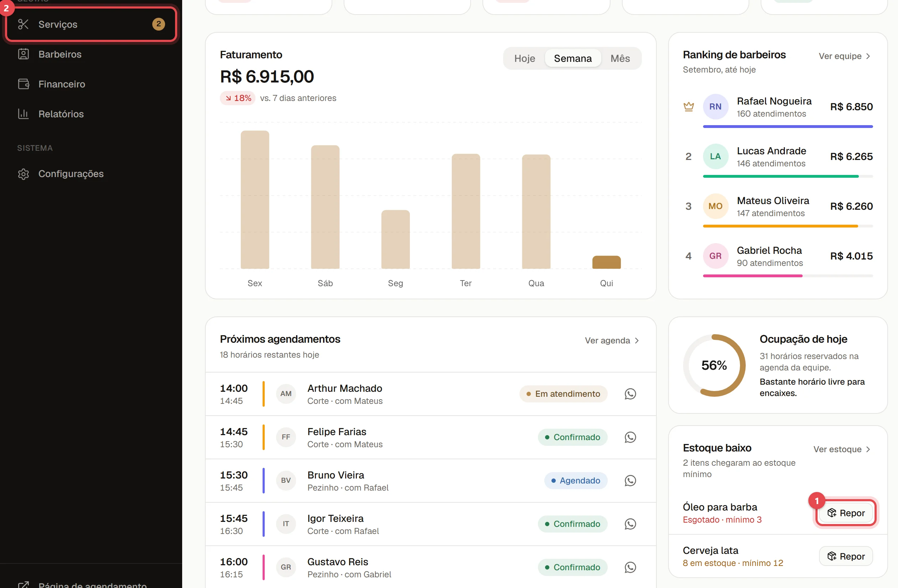Viewport: 898px width, 588px height.
Task: Click Felipe Farias's Confirmado status badge
Action: [x=573, y=437]
